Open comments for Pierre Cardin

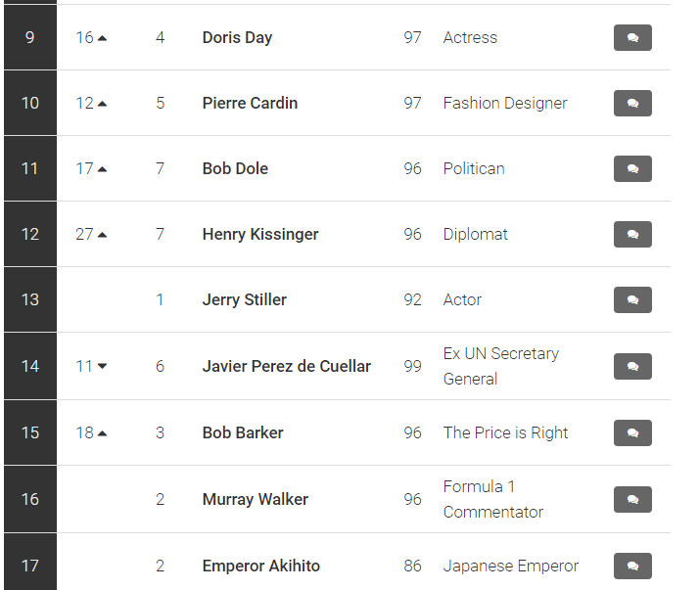tap(632, 103)
